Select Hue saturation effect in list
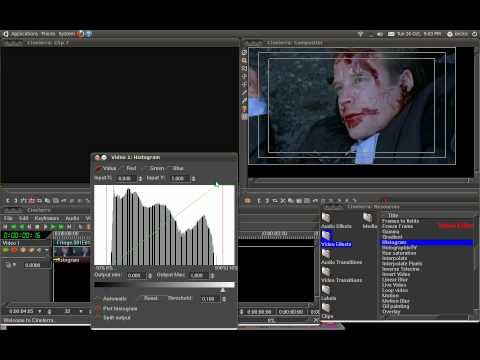 coord(399,253)
